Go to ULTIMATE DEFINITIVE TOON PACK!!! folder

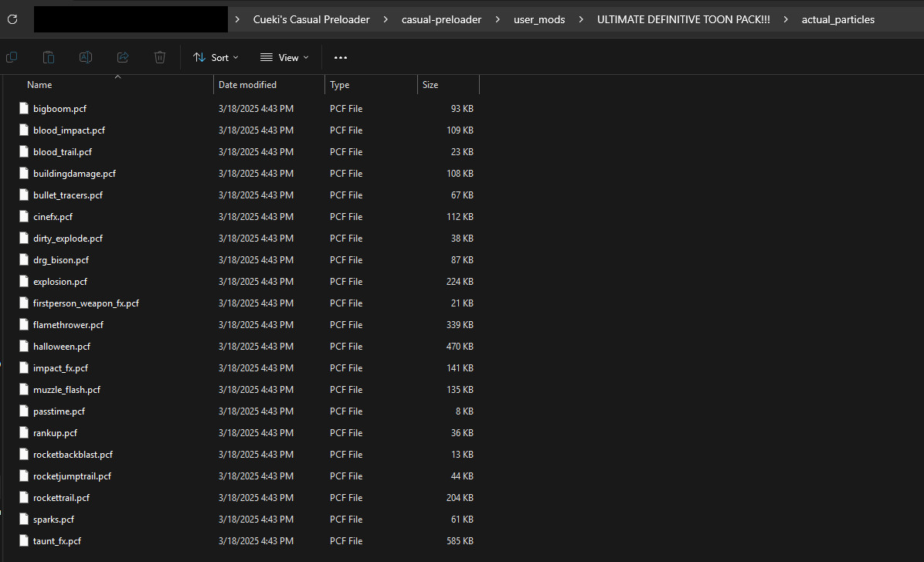click(x=683, y=19)
